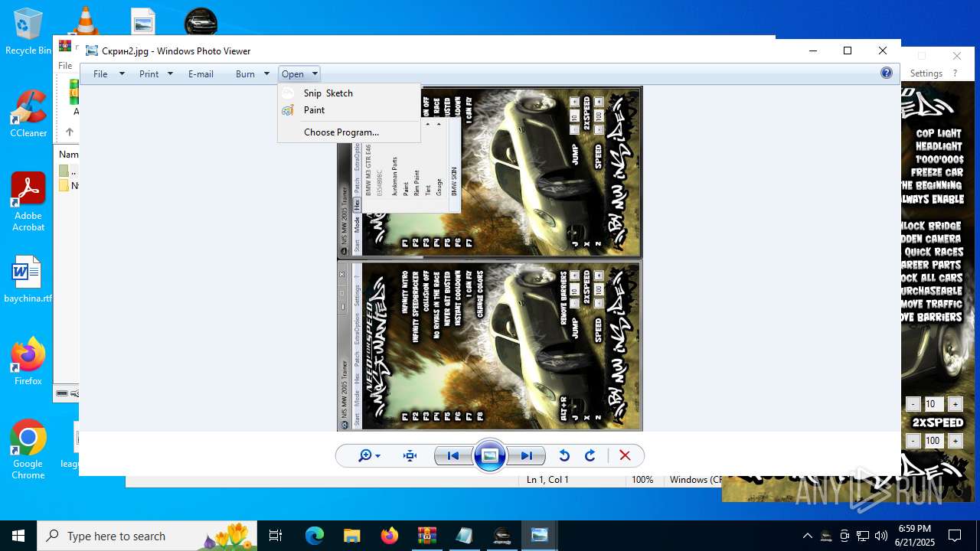This screenshot has width=980, height=551.
Task: Rotate the image clockwise
Action: 590,456
